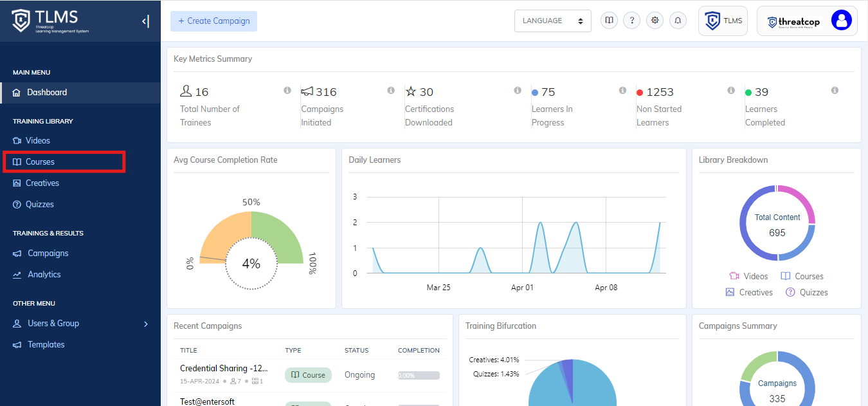Open the guide book icon in header
The width and height of the screenshot is (868, 406).
click(x=609, y=21)
